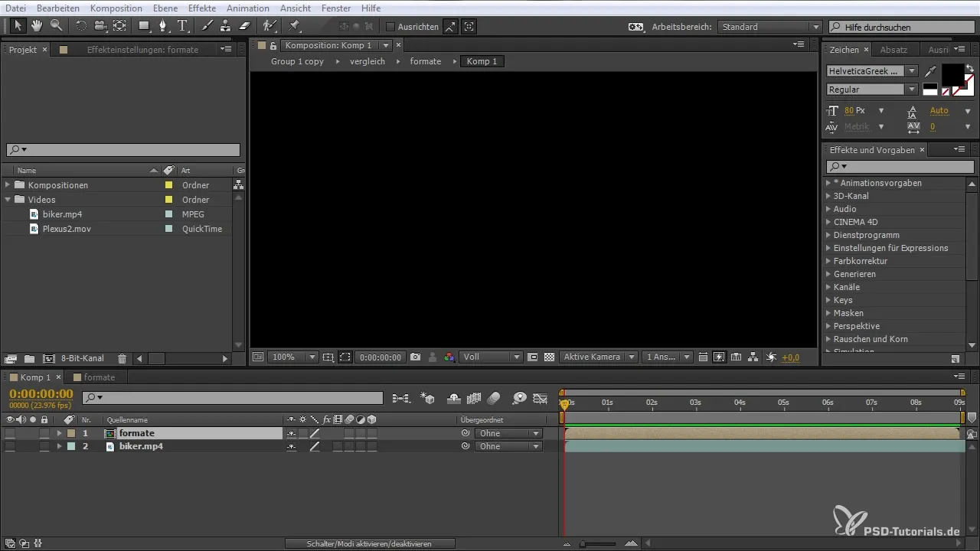
Task: Select the Brush tool
Action: pos(207,26)
